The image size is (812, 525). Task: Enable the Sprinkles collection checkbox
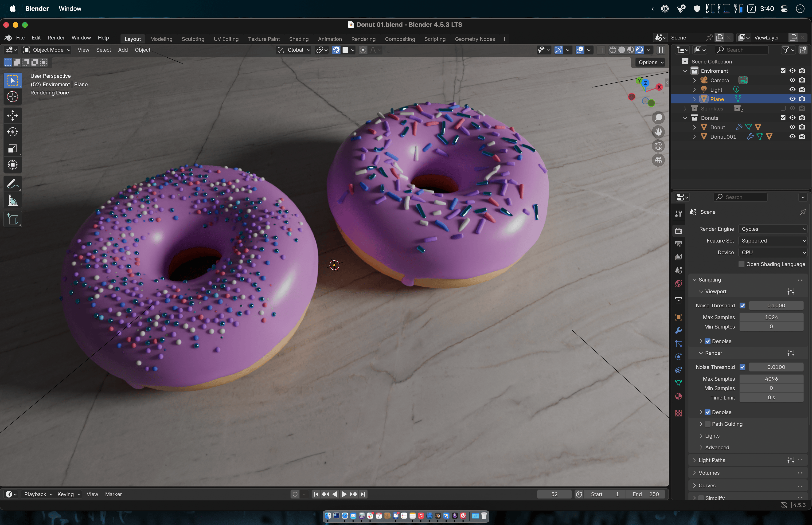click(783, 108)
